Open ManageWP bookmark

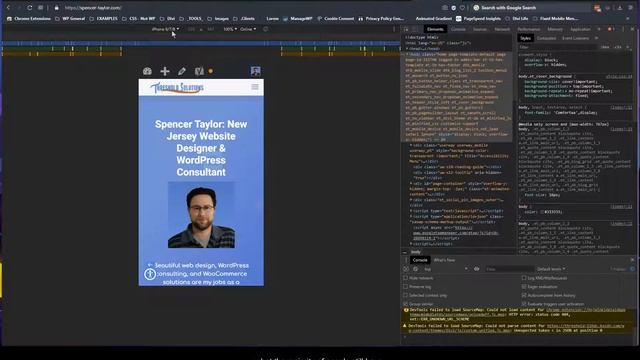(x=298, y=18)
